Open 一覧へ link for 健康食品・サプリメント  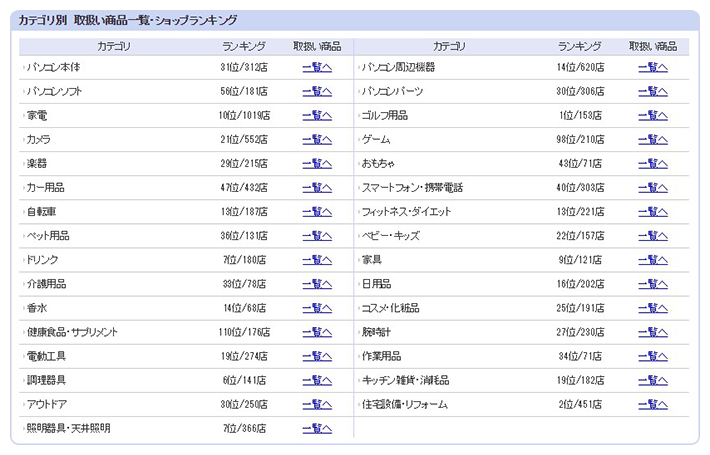click(317, 332)
